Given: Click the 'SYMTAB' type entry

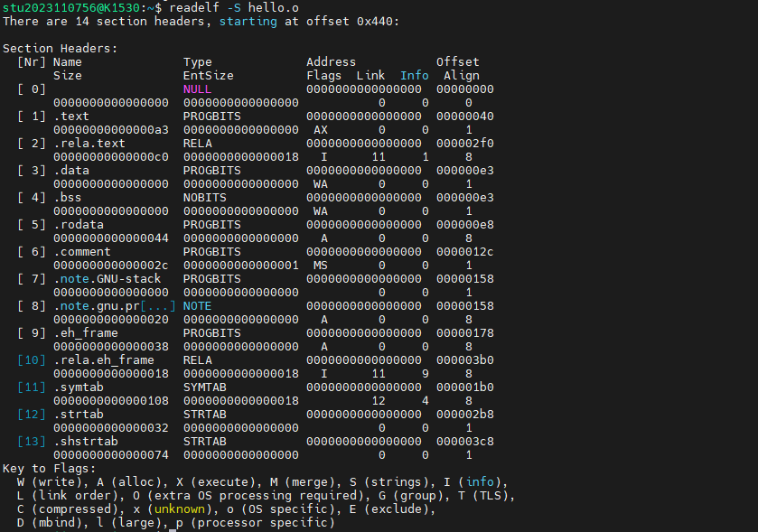Looking at the screenshot, I should pyautogui.click(x=204, y=387).
